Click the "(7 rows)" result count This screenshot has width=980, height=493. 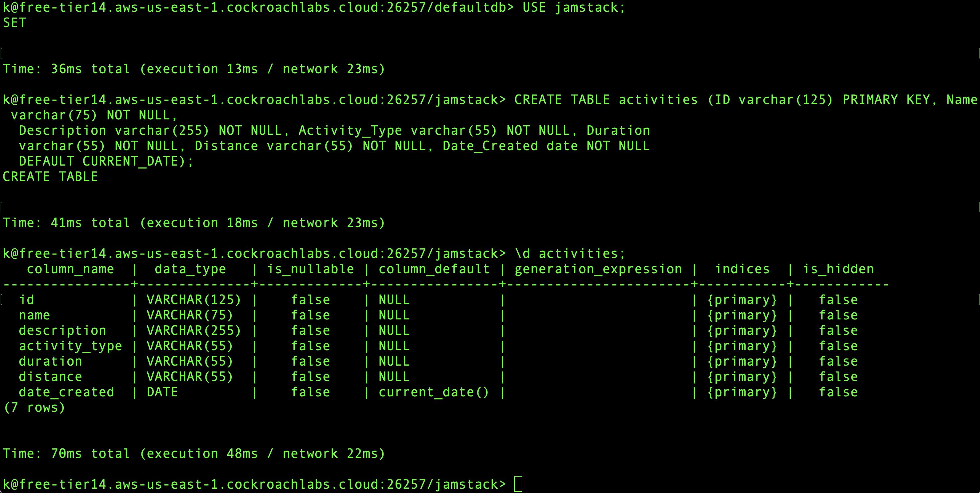[x=34, y=408]
